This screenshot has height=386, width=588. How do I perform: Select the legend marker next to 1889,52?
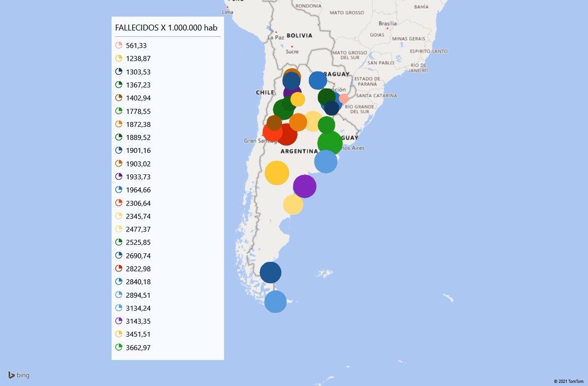(x=119, y=137)
